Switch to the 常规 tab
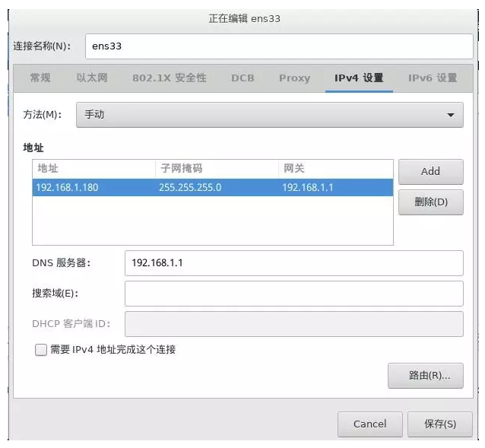485x448 pixels. (x=40, y=78)
